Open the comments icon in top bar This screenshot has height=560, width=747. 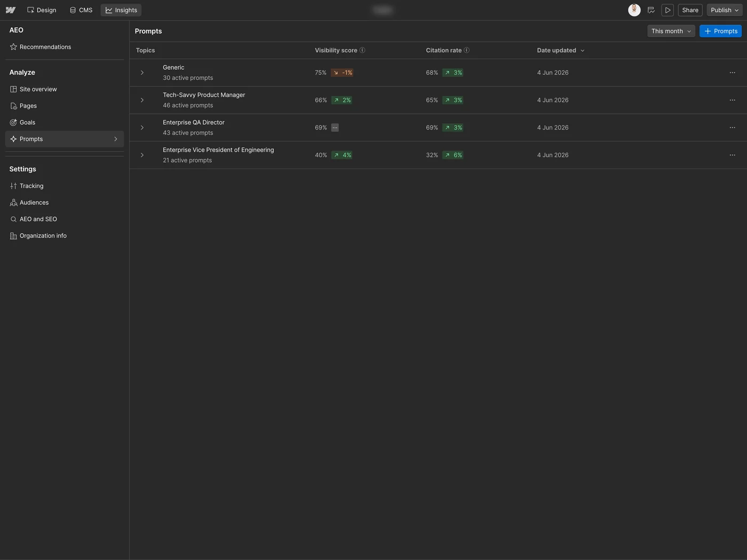[651, 10]
